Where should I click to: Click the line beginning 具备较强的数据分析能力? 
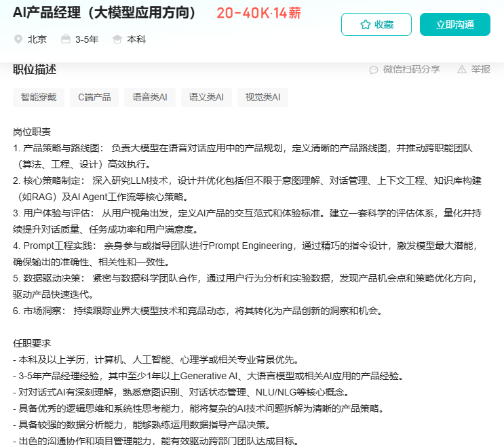click(142, 425)
